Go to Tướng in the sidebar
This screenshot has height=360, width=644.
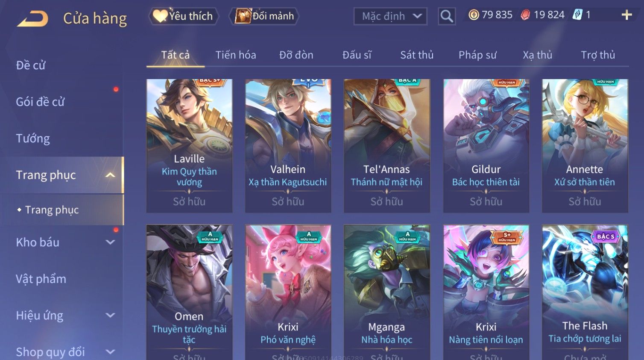click(33, 139)
